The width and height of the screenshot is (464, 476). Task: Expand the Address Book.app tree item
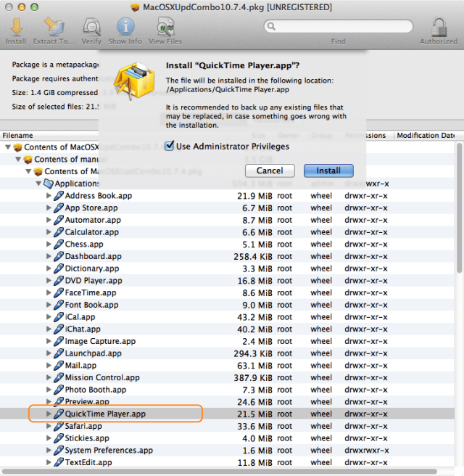click(x=49, y=196)
